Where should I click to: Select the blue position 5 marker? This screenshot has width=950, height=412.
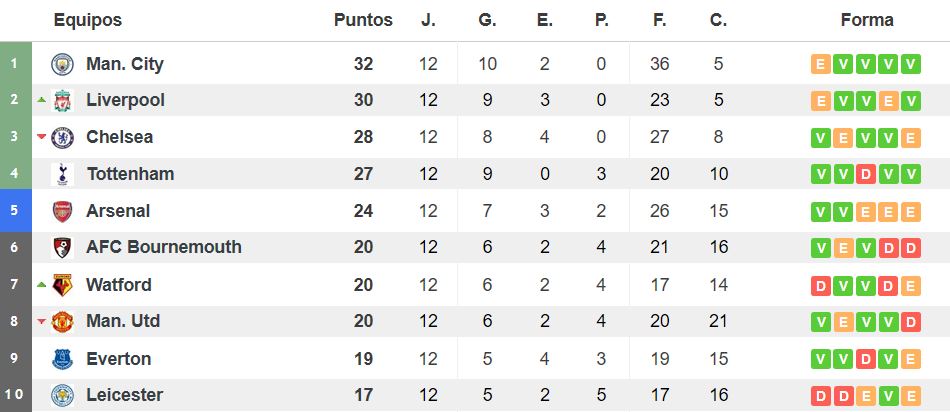[16, 210]
